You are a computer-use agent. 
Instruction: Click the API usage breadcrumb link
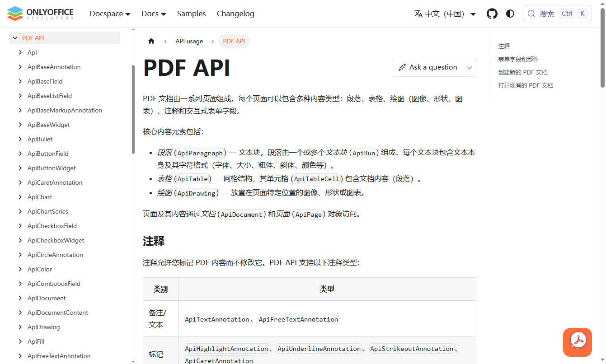click(x=189, y=41)
